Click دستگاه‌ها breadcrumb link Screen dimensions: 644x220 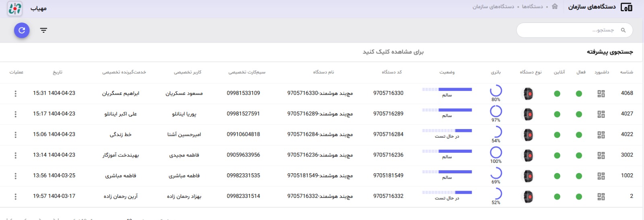532,6
